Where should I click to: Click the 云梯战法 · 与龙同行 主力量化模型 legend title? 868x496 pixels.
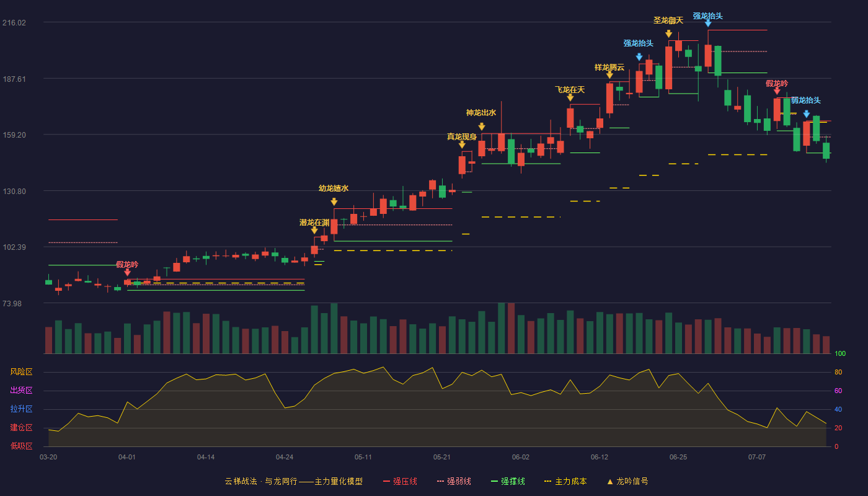pyautogui.click(x=294, y=481)
